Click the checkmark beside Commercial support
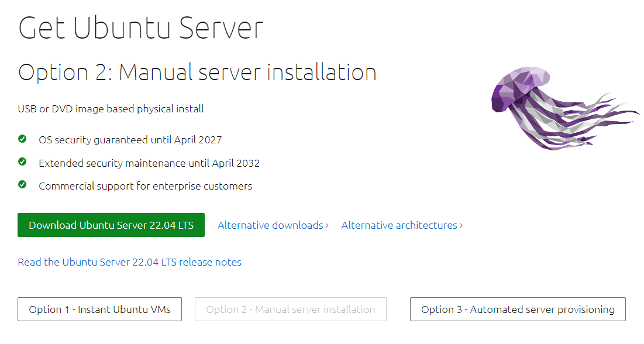This screenshot has height=344, width=644. pyautogui.click(x=22, y=185)
